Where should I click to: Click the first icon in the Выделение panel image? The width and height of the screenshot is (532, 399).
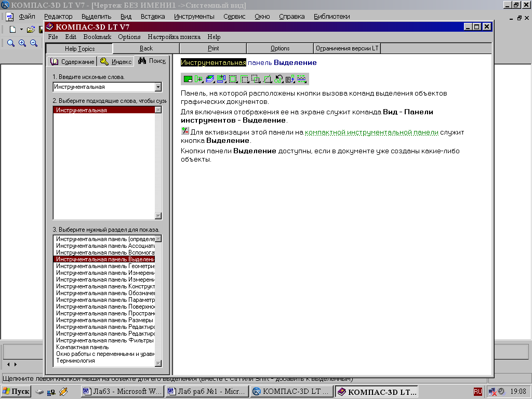pyautogui.click(x=188, y=79)
